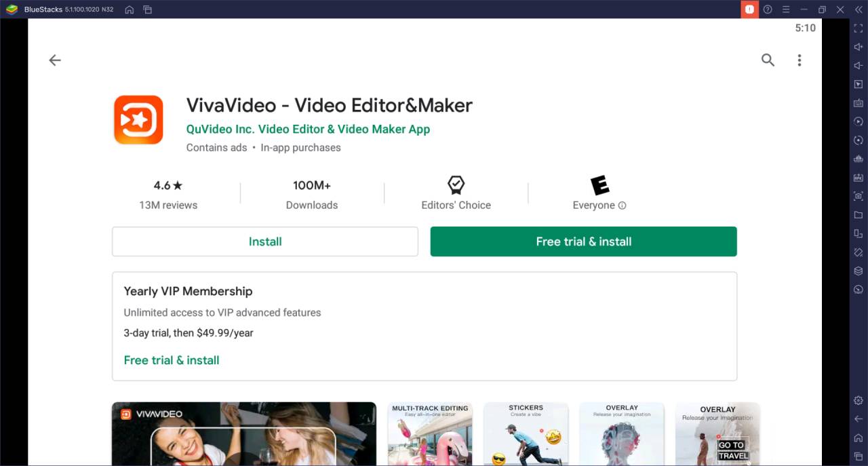868x466 pixels.
Task: Click the 4.6 star rating
Action: (x=168, y=185)
